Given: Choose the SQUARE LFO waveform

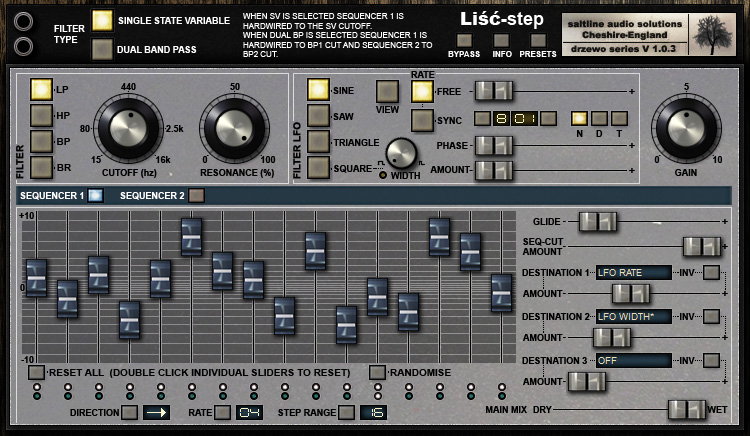Looking at the screenshot, I should click(319, 168).
